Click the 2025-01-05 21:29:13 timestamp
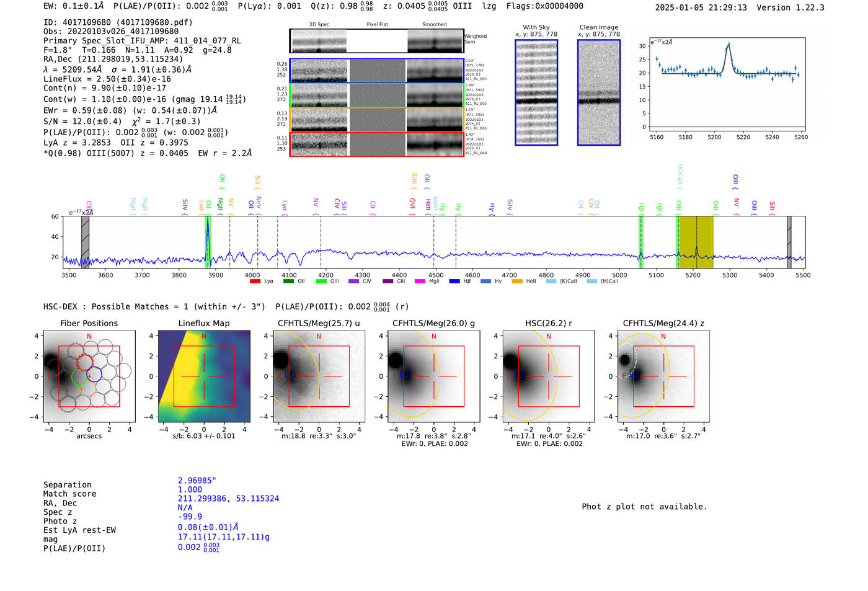The image size is (868, 591). point(701,8)
